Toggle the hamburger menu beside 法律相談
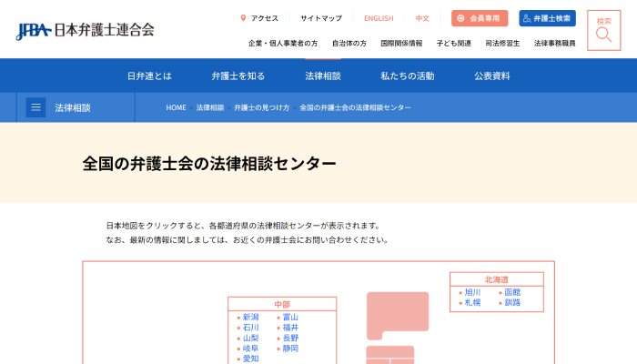This screenshot has width=637, height=364. [x=35, y=107]
